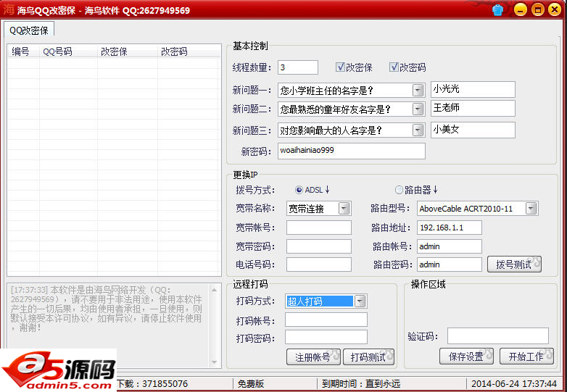This screenshot has height=392, width=567.
Task: Open the blue skin shirt icon in title bar
Action: tap(497, 9)
